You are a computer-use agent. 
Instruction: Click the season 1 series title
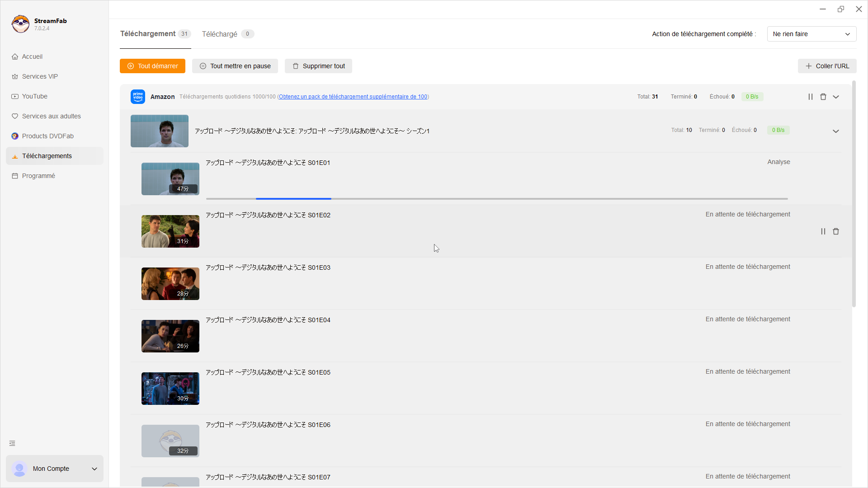point(312,131)
